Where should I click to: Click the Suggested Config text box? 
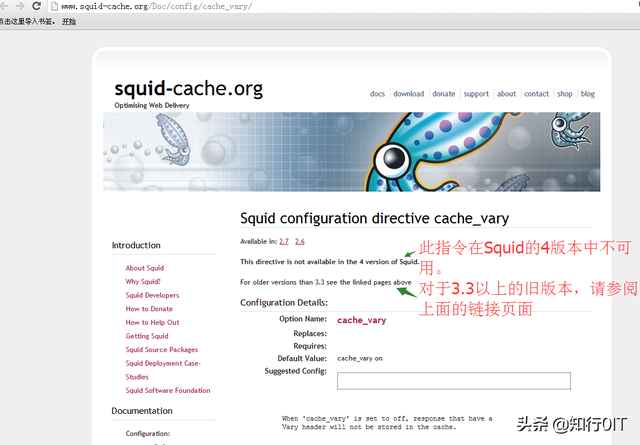tap(454, 381)
